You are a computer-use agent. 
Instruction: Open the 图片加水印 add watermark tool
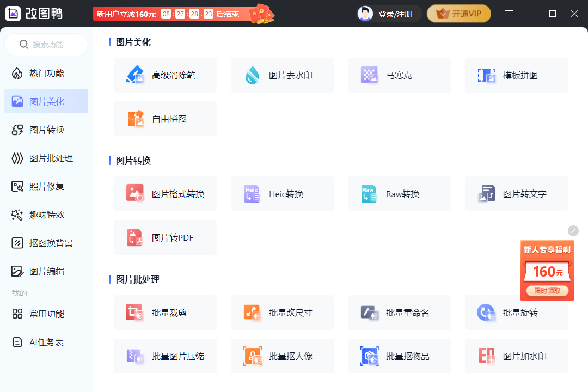[516, 356]
